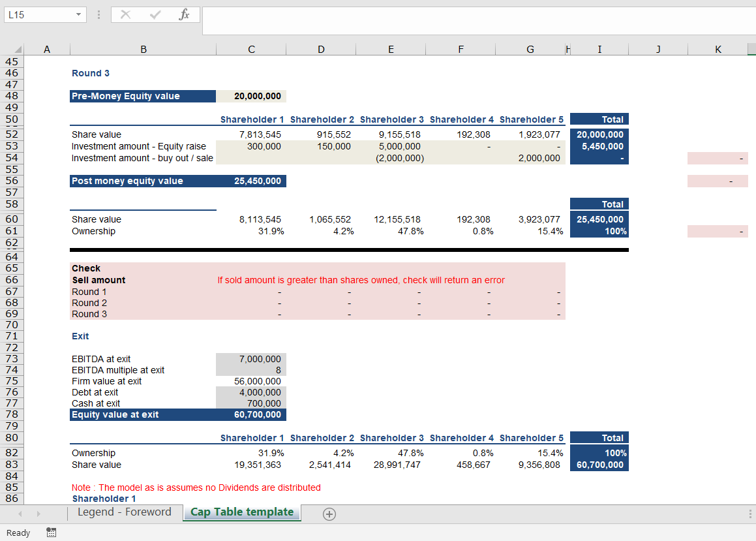Click the Cash at exit 700,000 cell
Screen dimensions: 756x541
(x=251, y=403)
